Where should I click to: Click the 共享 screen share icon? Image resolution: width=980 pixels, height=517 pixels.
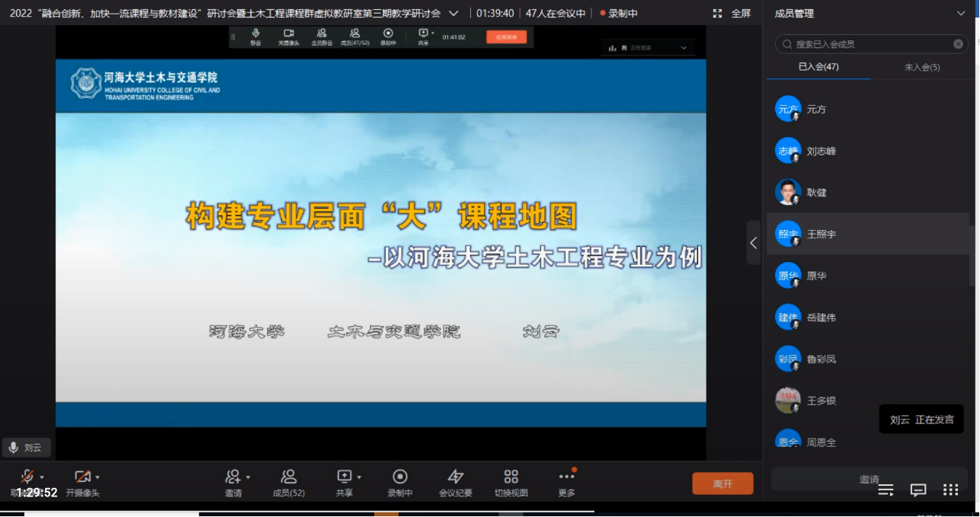344,477
